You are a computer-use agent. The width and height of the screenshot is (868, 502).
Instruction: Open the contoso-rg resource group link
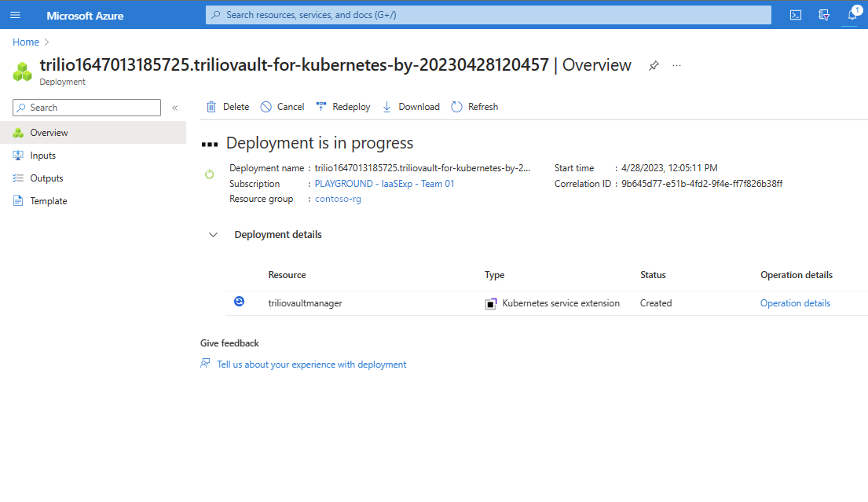337,199
